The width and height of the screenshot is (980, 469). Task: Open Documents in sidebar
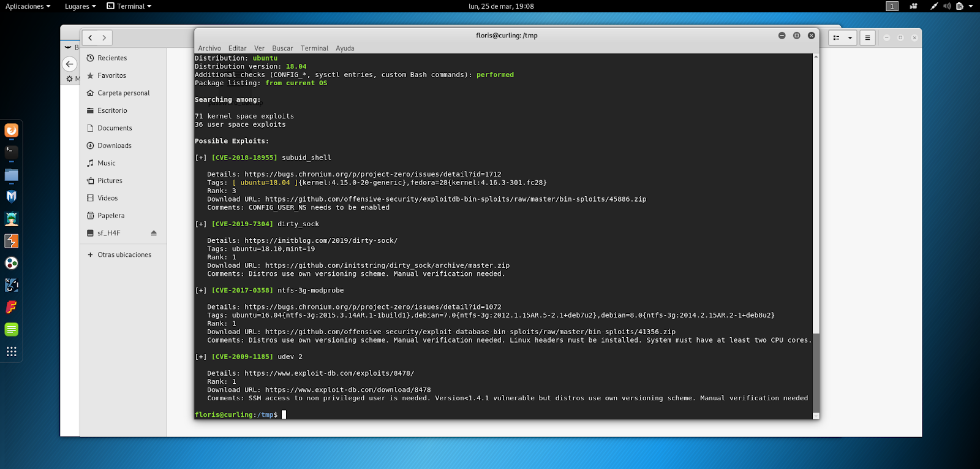[x=123, y=128]
